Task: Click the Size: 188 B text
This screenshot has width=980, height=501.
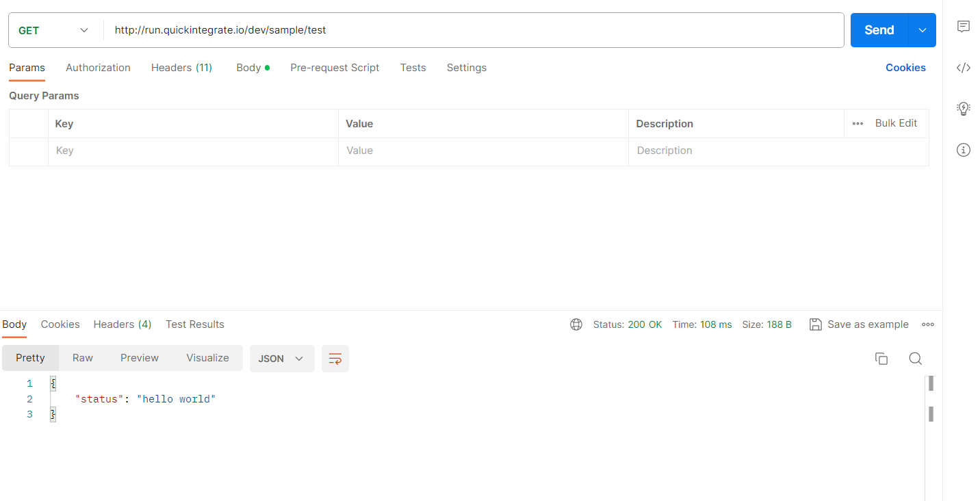Action: 767,324
